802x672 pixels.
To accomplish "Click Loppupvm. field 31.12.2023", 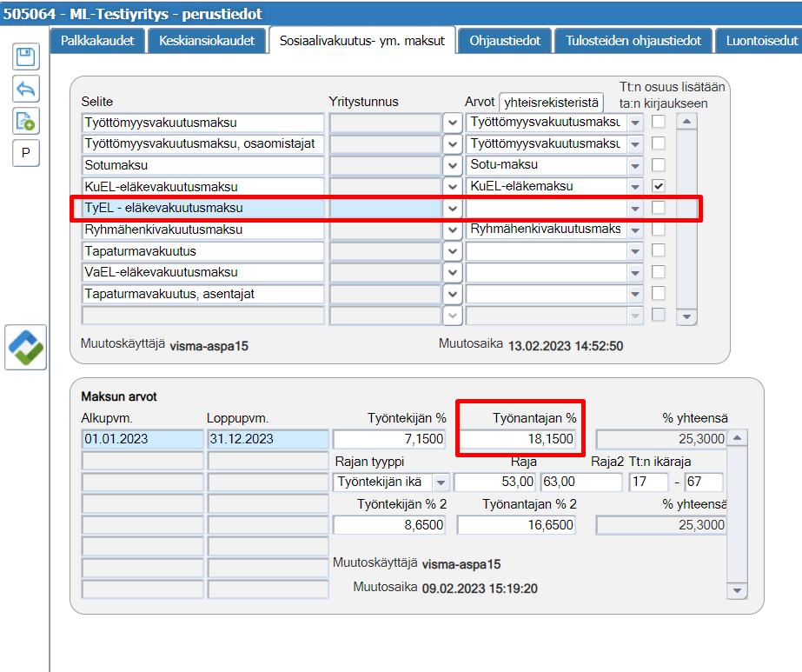I will coord(268,439).
